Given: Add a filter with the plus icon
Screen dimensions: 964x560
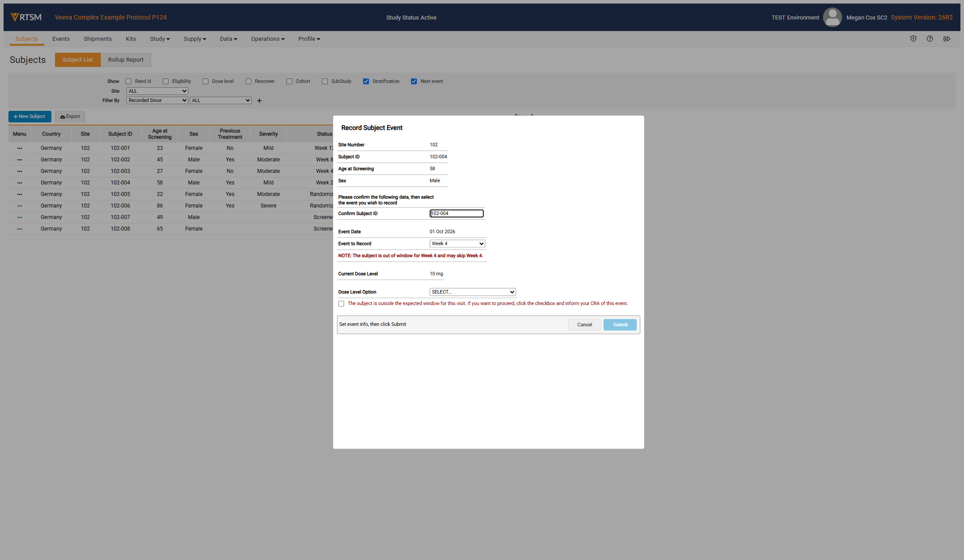Looking at the screenshot, I should coord(259,101).
